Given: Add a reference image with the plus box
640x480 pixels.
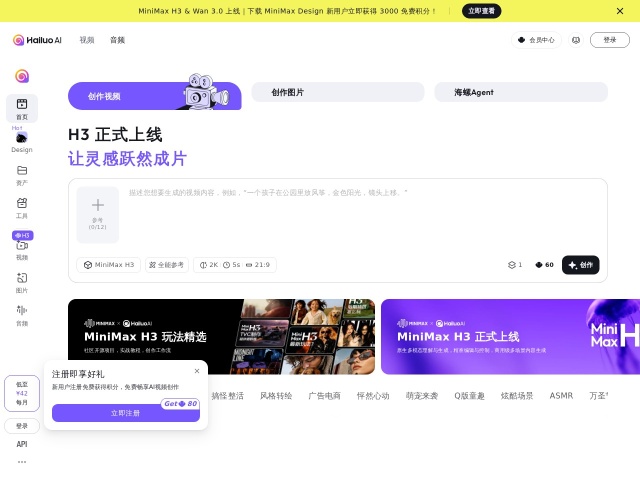Looking at the screenshot, I should pos(98,215).
